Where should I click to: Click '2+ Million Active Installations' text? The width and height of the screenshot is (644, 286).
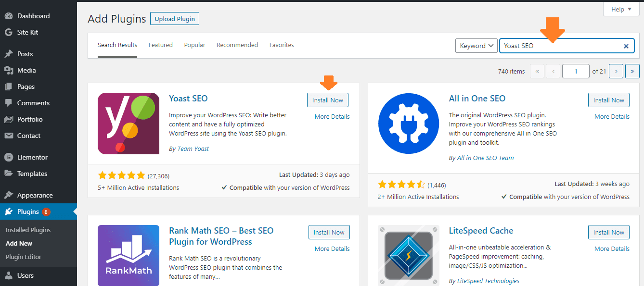tap(418, 197)
